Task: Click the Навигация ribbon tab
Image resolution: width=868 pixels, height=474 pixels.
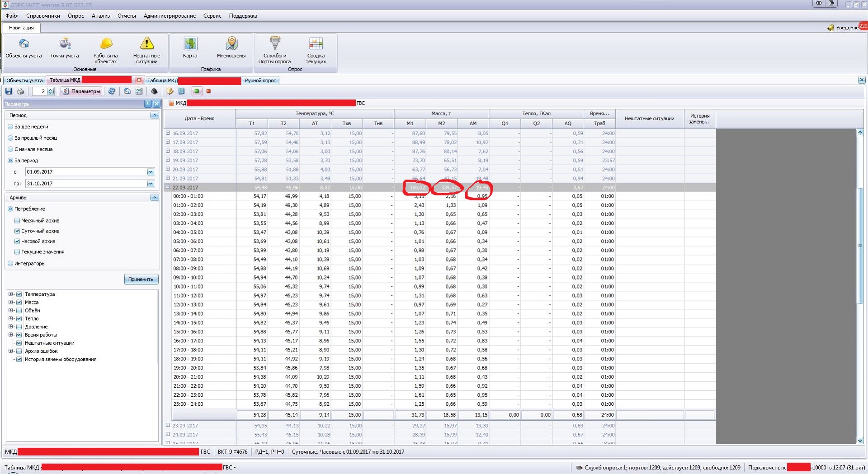Action: [21, 28]
